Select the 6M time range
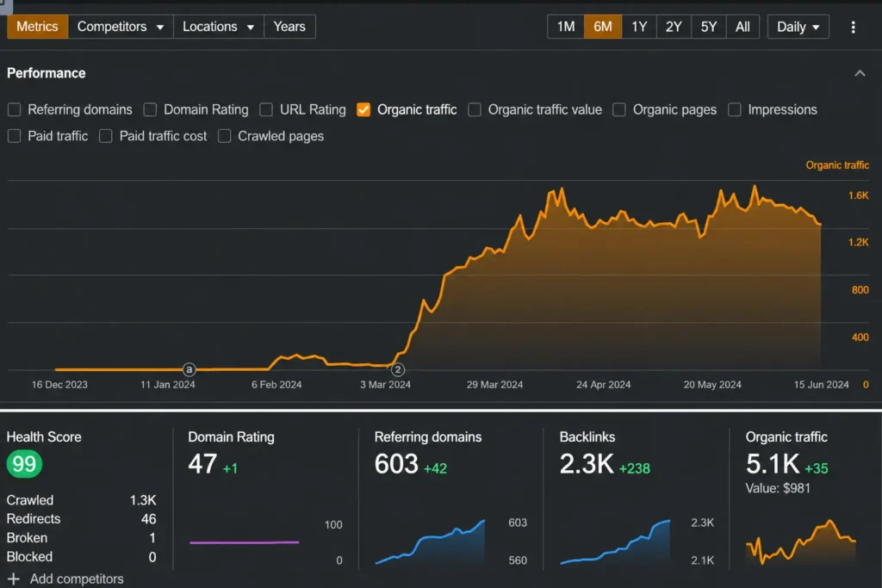Image resolution: width=882 pixels, height=588 pixels. (x=603, y=27)
